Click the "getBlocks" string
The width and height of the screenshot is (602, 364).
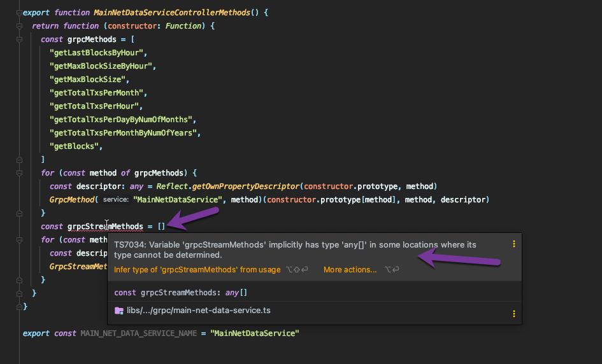pyautogui.click(x=74, y=146)
